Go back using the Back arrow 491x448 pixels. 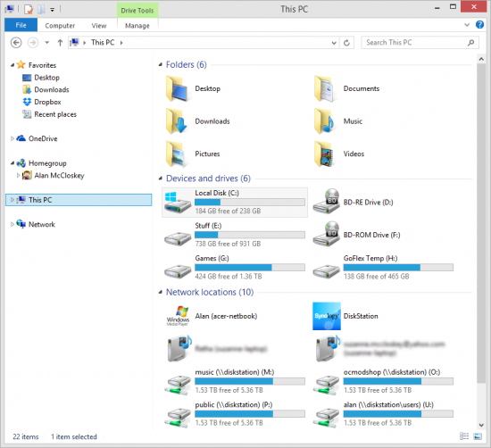coord(16,43)
